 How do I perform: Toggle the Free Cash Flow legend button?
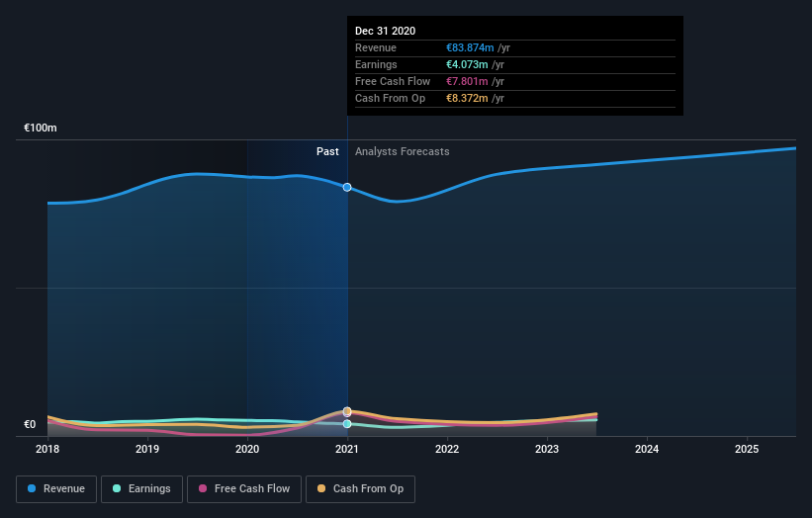(x=244, y=489)
